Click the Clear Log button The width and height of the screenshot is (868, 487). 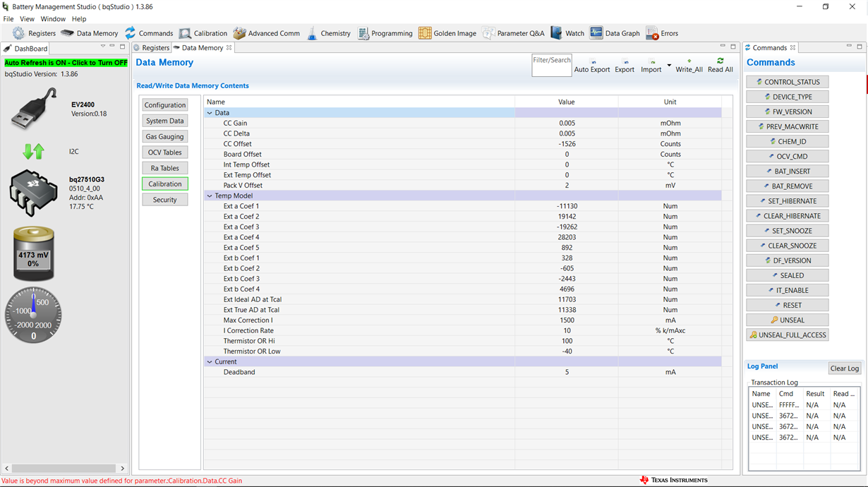[x=844, y=368]
